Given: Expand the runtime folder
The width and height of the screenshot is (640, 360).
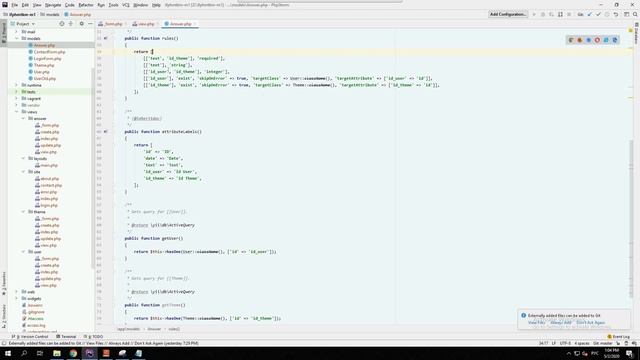Looking at the screenshot, I should point(17,85).
